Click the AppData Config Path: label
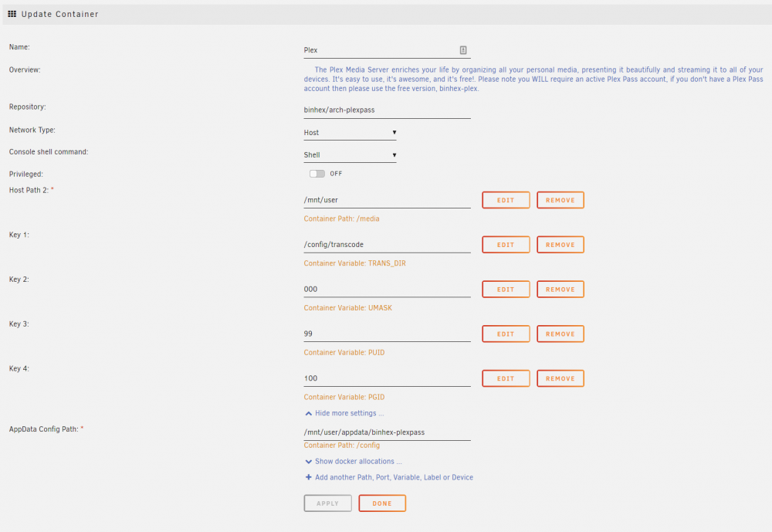 point(44,429)
